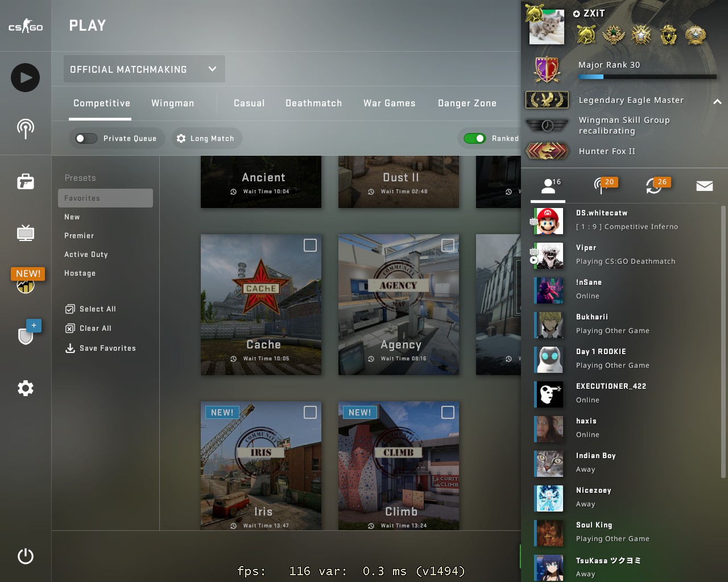728x582 pixels.
Task: Open the Settings gear icon
Action: pyautogui.click(x=26, y=388)
